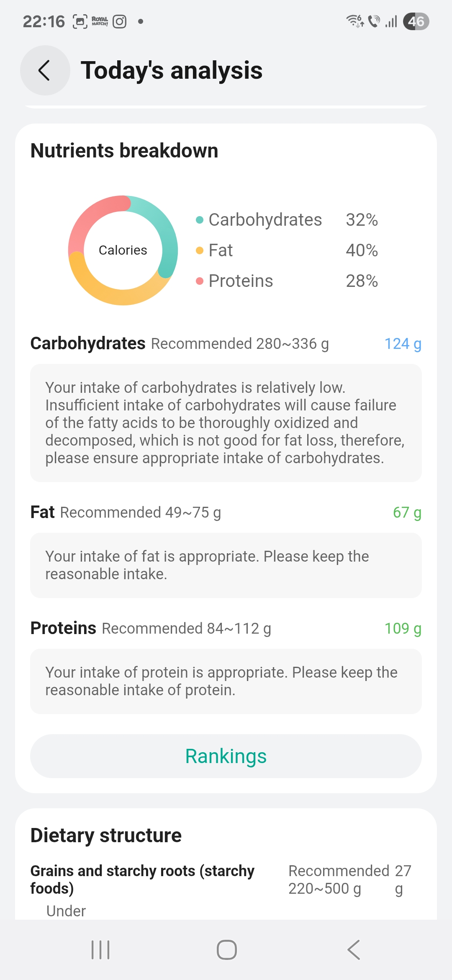Tap the back arrow beside Today's analysis
The image size is (452, 980).
[45, 70]
